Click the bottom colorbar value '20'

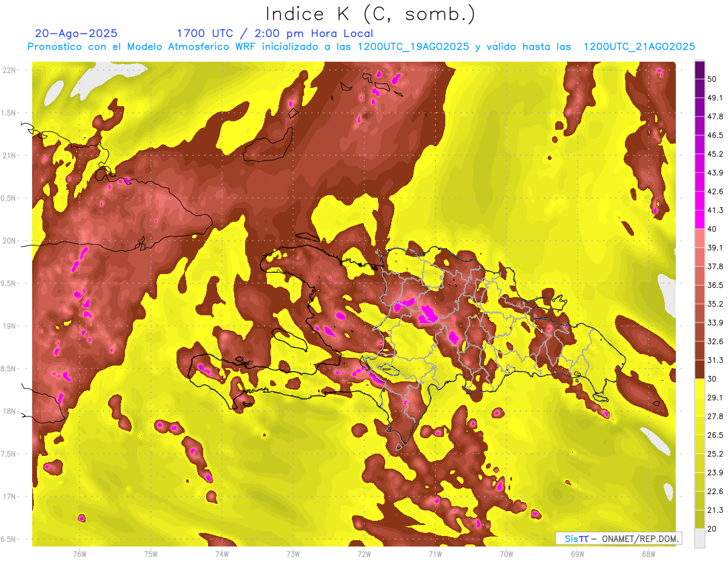coord(712,529)
